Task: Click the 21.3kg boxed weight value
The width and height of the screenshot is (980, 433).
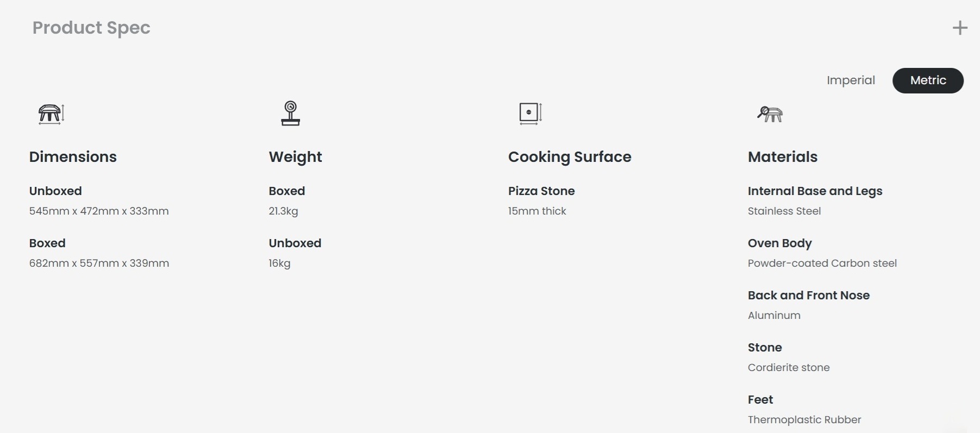Action: (283, 211)
